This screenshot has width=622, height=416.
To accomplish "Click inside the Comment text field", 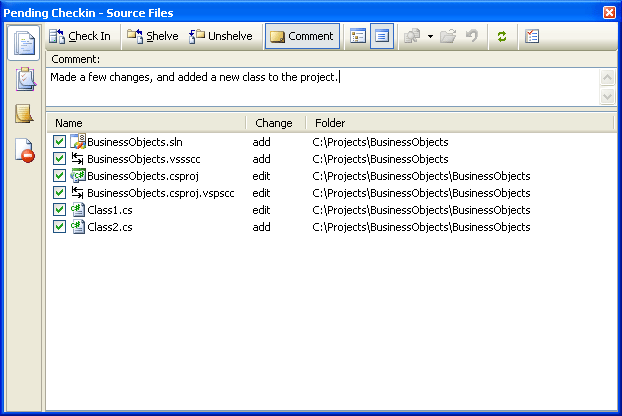I will click(x=320, y=87).
